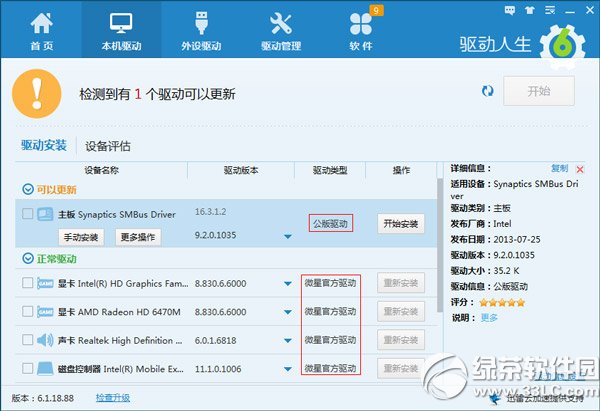The image size is (600, 411).
Task: Click the 驱动版本 column header
Action: coord(241,170)
